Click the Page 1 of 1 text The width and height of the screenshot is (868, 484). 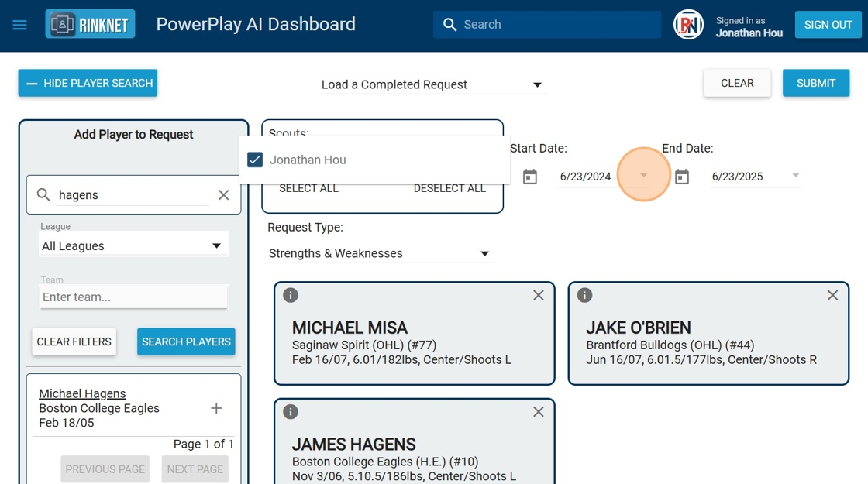(203, 445)
